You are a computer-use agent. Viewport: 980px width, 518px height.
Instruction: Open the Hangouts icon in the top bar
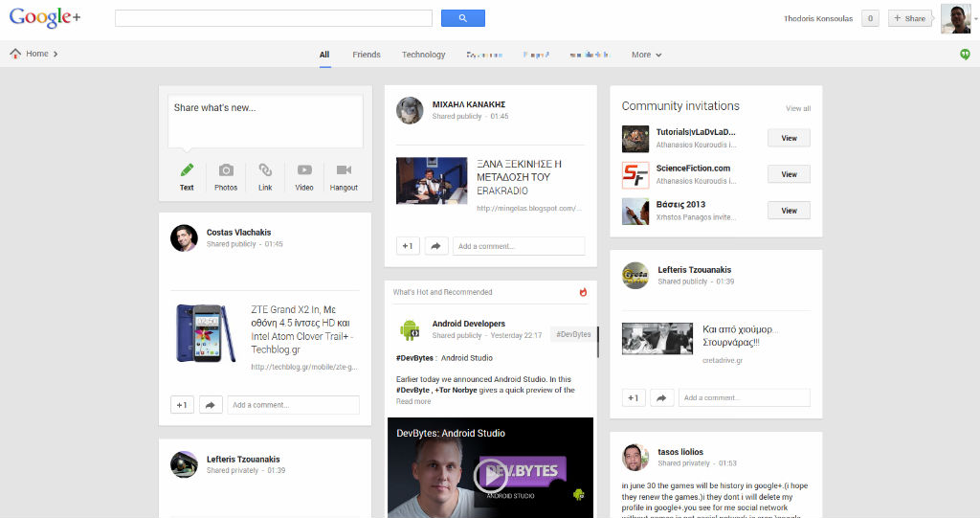[965, 55]
